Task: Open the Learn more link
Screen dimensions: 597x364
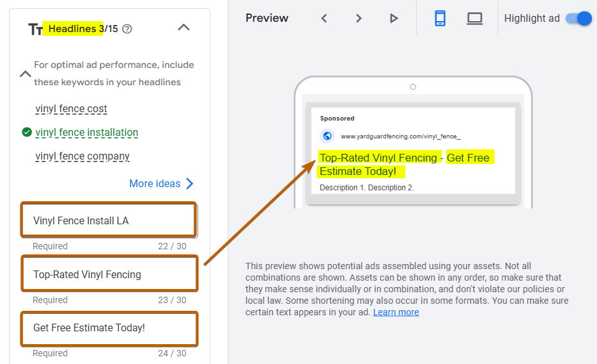Action: (x=396, y=312)
